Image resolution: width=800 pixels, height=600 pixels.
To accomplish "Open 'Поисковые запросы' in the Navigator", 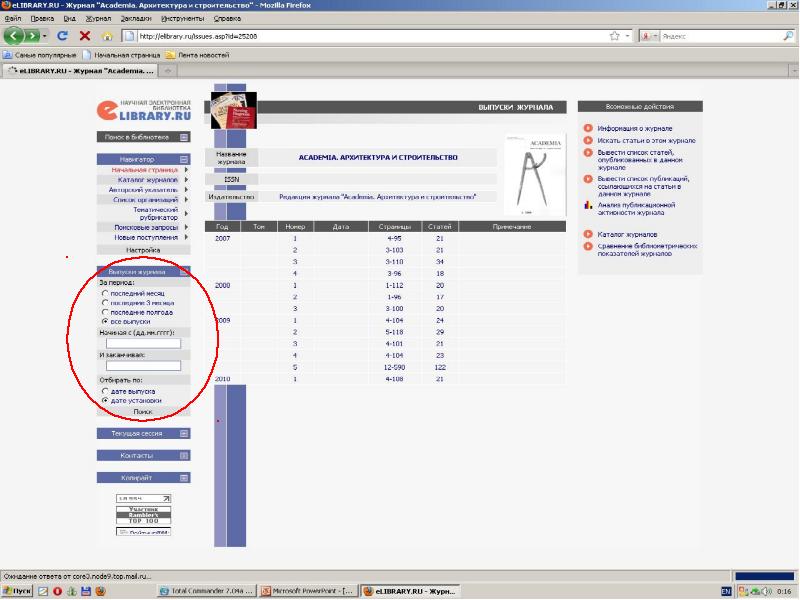I will [146, 228].
